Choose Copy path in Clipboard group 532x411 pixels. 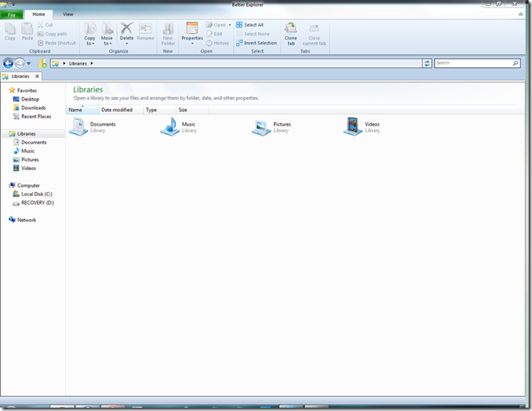tap(52, 34)
